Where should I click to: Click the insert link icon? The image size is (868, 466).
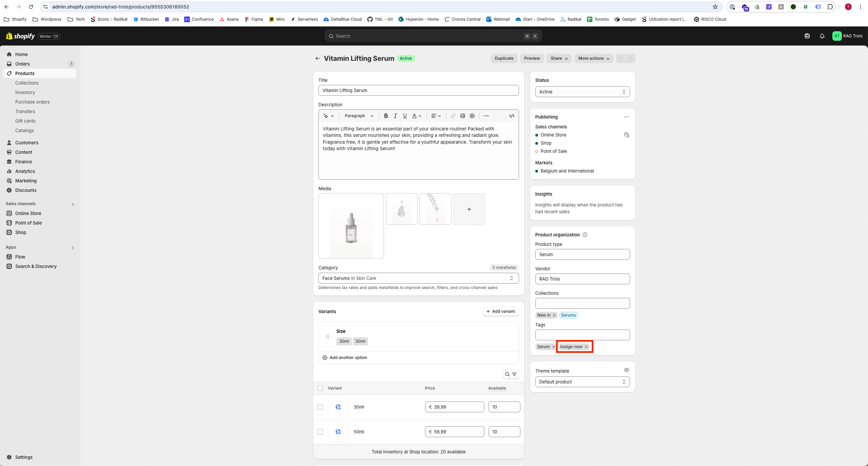click(453, 116)
